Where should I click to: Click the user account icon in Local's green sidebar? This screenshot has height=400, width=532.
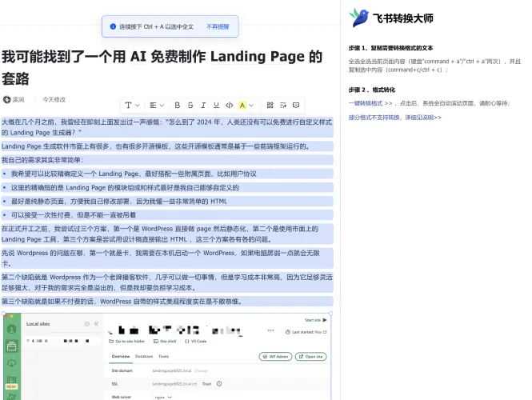11,329
